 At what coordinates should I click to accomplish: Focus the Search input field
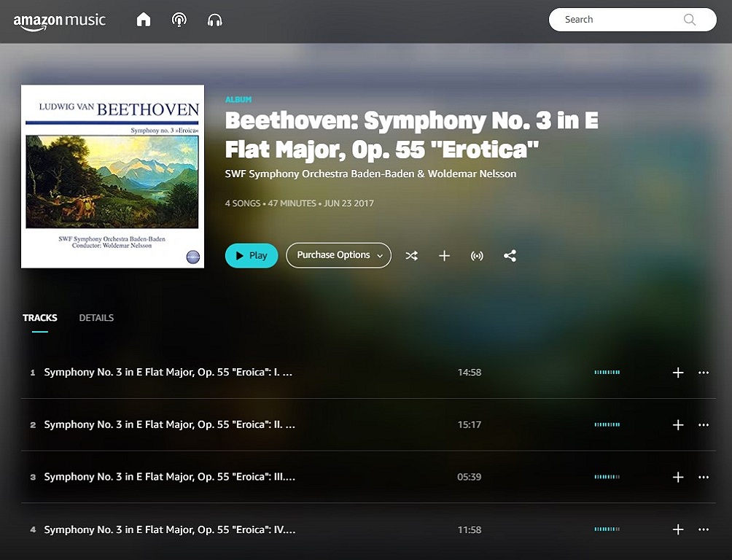pos(620,20)
